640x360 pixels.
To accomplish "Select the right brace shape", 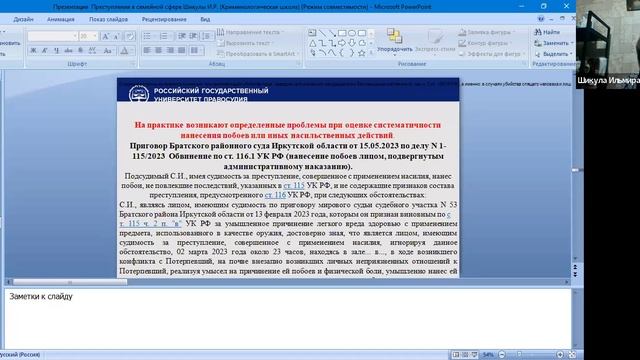I will pos(352,53).
